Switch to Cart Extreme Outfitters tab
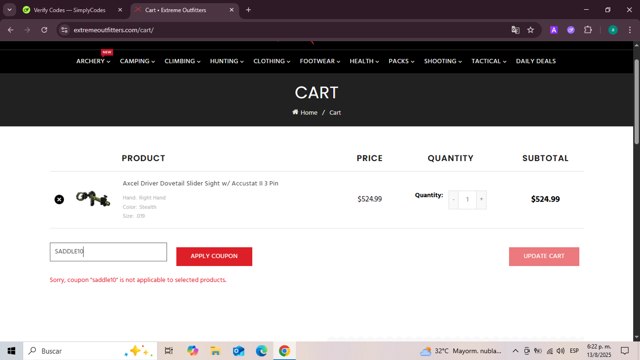Screen dimensions: 640x360 tap(176, 10)
